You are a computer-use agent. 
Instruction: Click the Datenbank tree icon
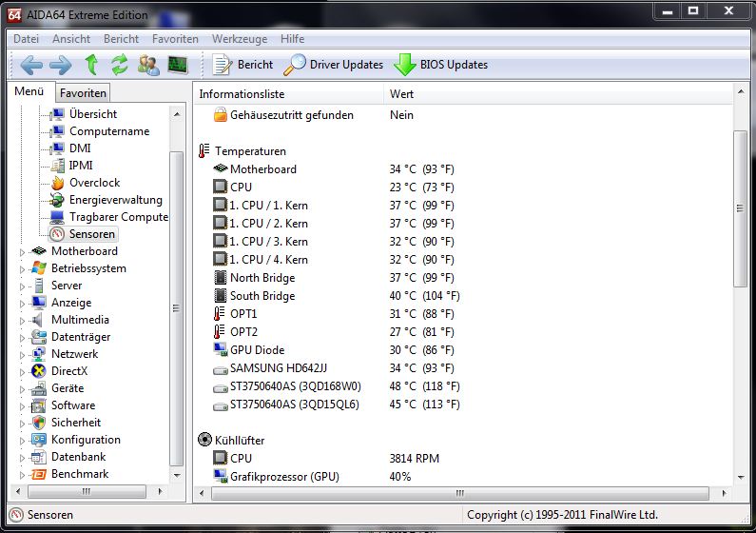(39, 457)
